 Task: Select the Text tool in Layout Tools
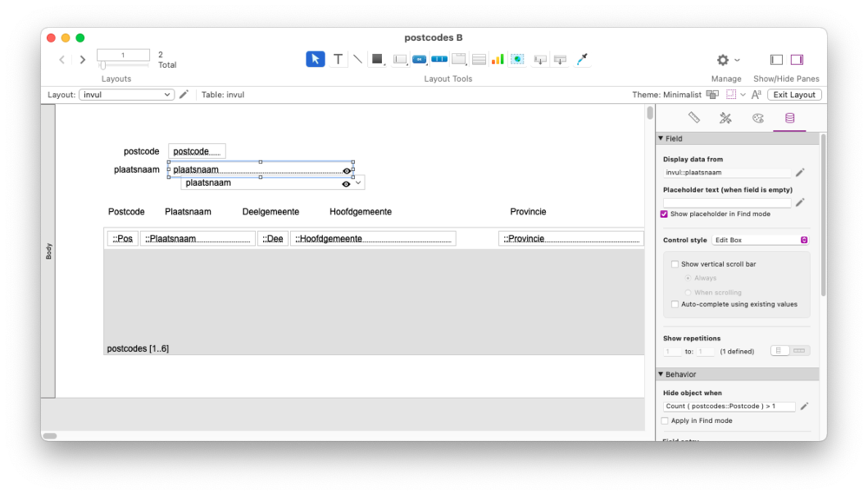tap(338, 59)
